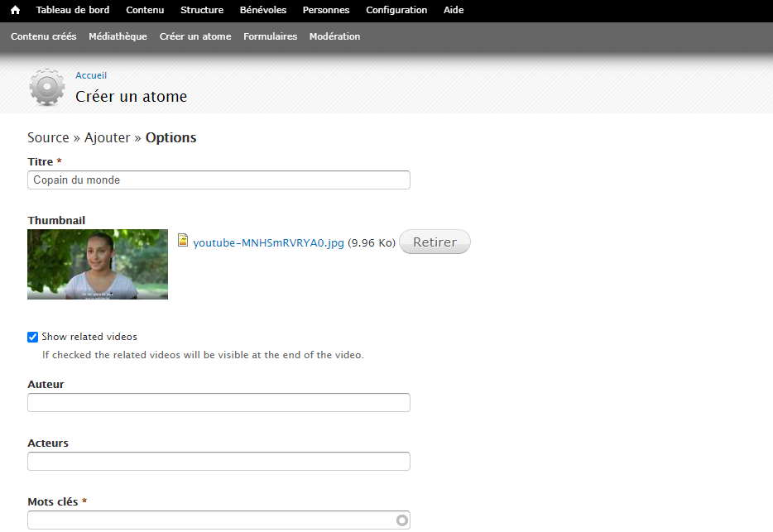Screen dimensions: 773x532
Task: Open the Bénévoles menu
Action: (x=263, y=11)
